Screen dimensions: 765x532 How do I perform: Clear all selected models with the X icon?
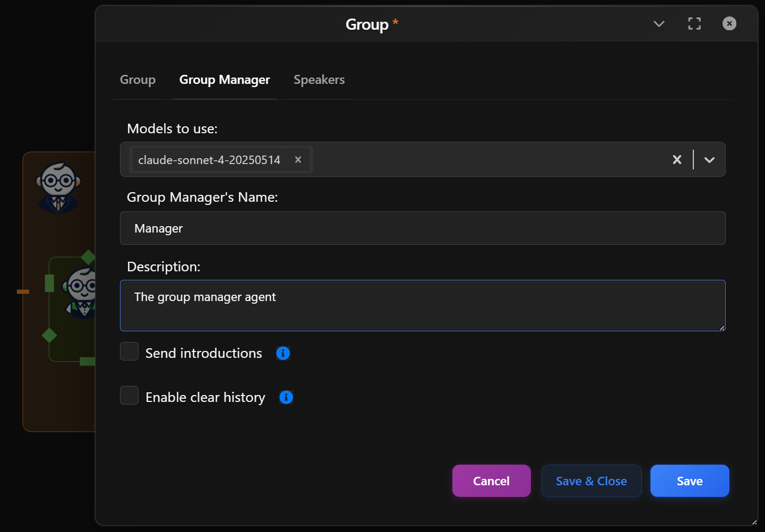pos(677,159)
